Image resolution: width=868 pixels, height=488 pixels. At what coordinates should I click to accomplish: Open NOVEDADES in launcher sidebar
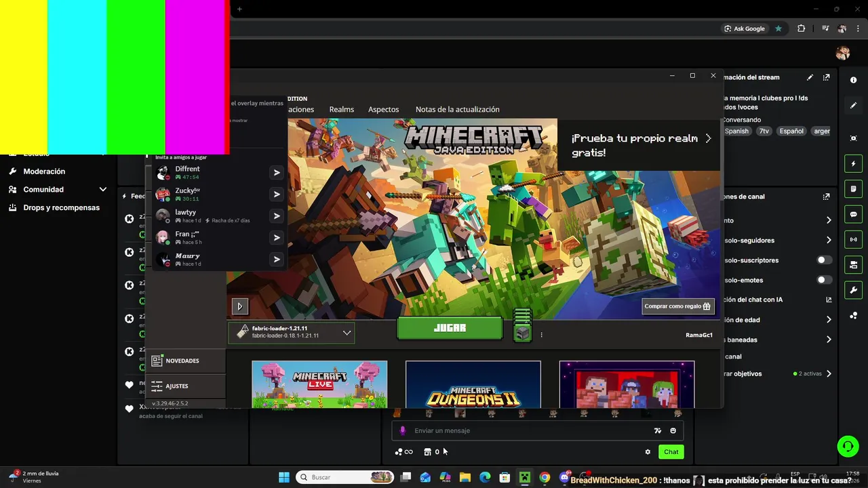tap(186, 361)
